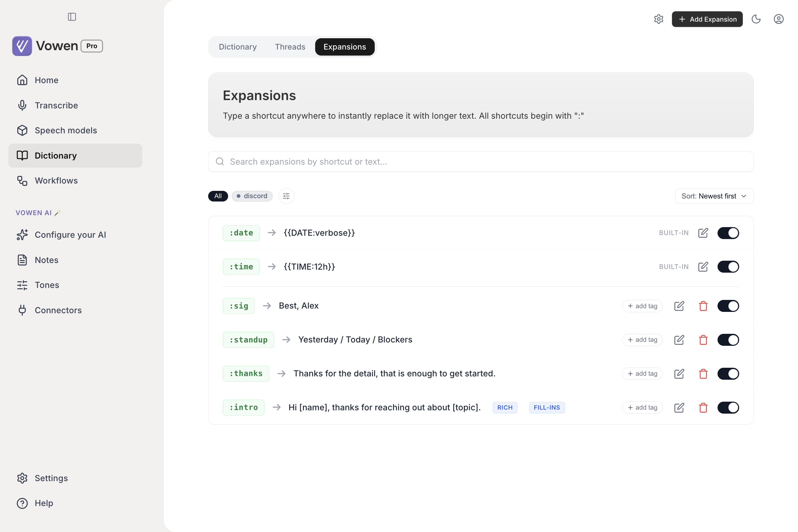The height and width of the screenshot is (532, 798).
Task: Select Dictionary in the sidebar
Action: click(75, 155)
